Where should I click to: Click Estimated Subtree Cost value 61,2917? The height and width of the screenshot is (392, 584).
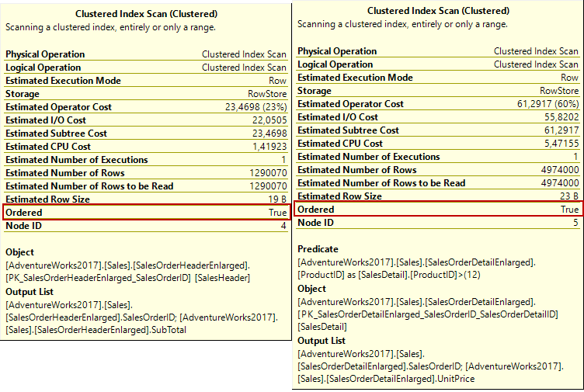click(x=561, y=130)
